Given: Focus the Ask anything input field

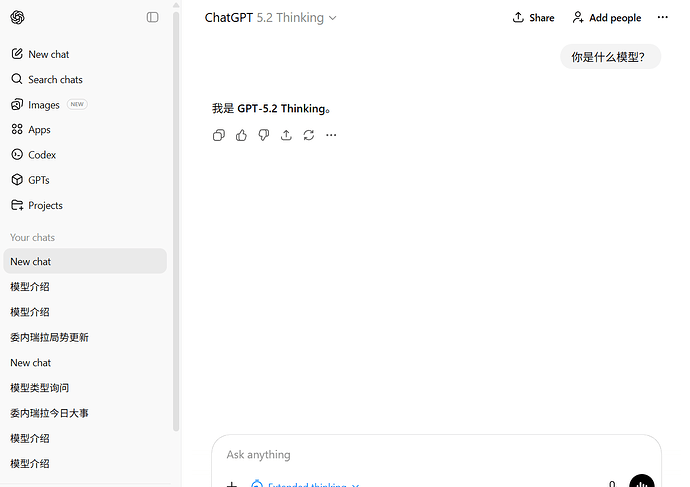Looking at the screenshot, I should [436, 454].
